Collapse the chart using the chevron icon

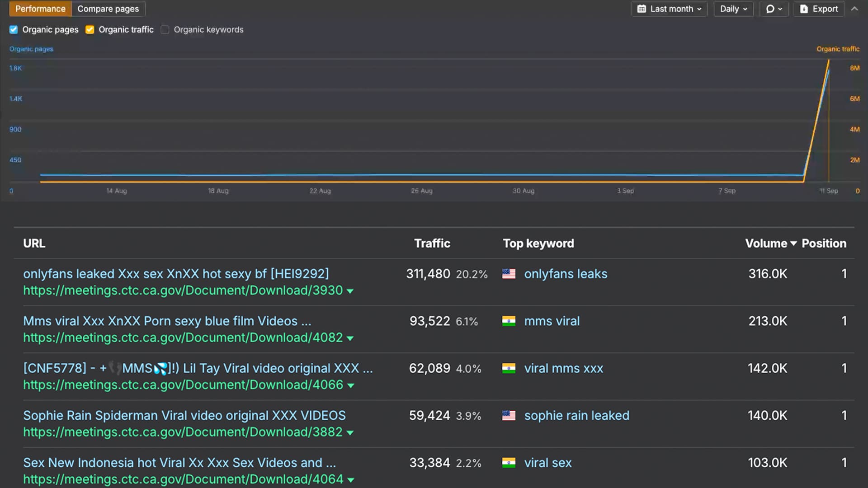tap(855, 9)
